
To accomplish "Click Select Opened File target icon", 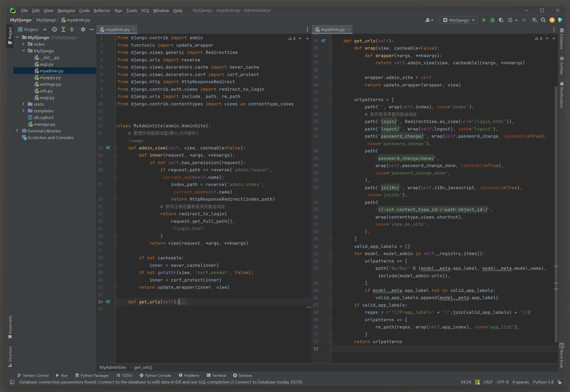I will click(x=54, y=29).
